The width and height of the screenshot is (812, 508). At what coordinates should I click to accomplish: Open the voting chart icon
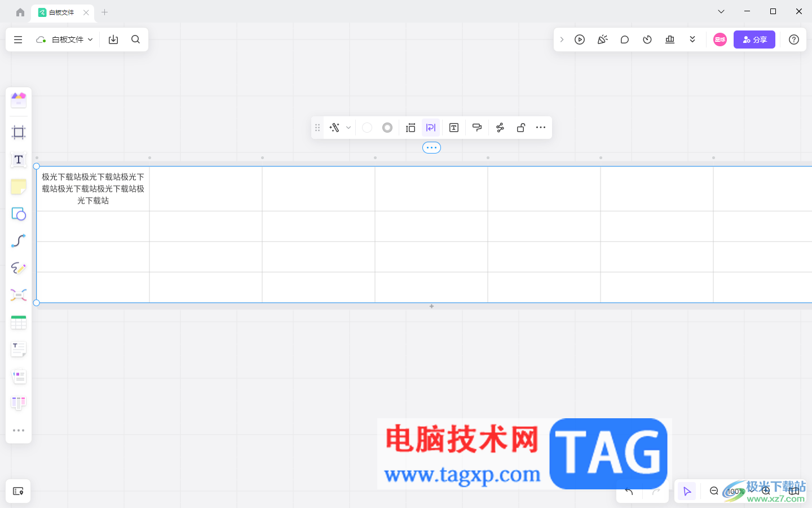click(x=670, y=40)
